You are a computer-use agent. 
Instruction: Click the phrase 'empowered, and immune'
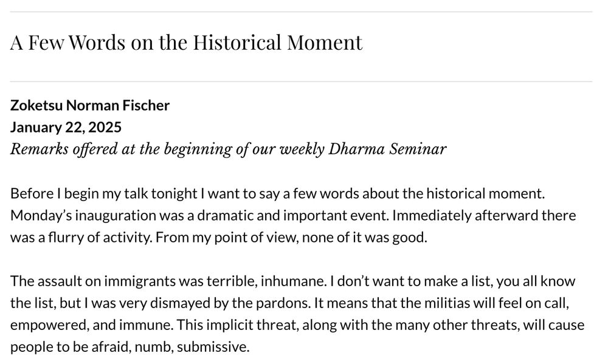(x=92, y=325)
